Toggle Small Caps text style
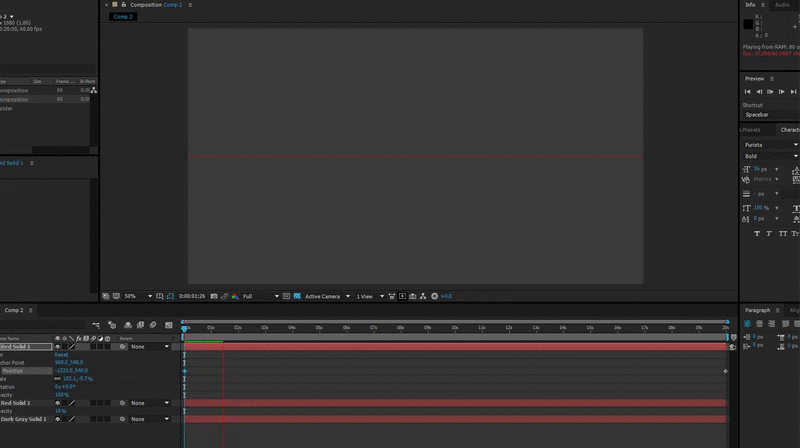Screen dimensions: 800x448 coord(795,234)
